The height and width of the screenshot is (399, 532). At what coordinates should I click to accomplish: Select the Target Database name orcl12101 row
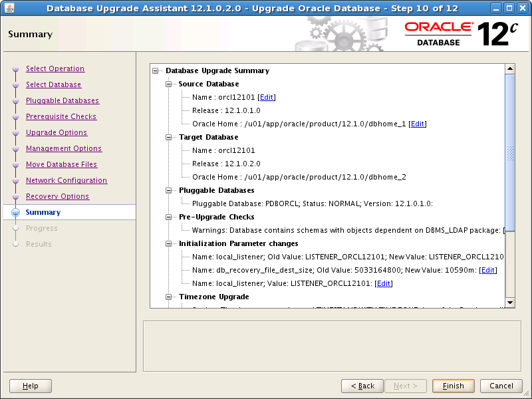pos(223,150)
